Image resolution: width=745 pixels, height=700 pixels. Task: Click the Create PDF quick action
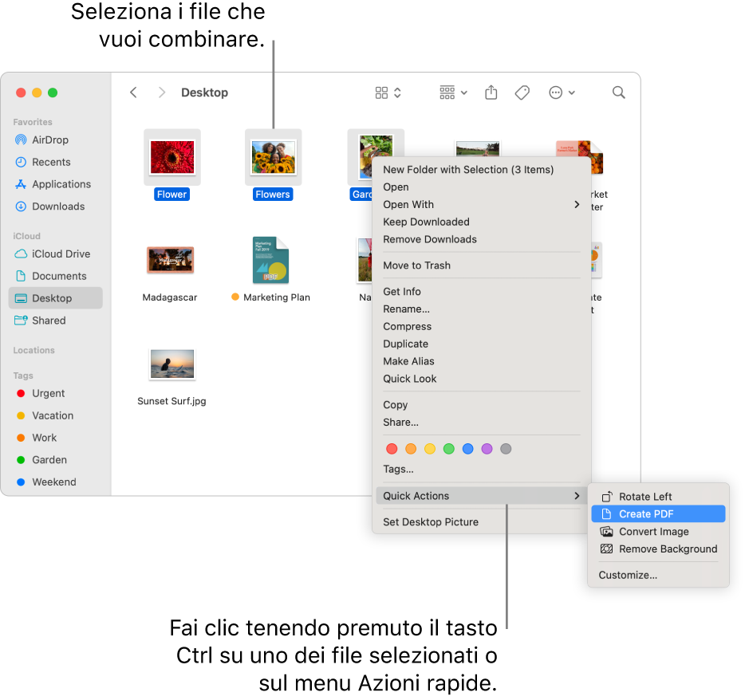point(658,514)
